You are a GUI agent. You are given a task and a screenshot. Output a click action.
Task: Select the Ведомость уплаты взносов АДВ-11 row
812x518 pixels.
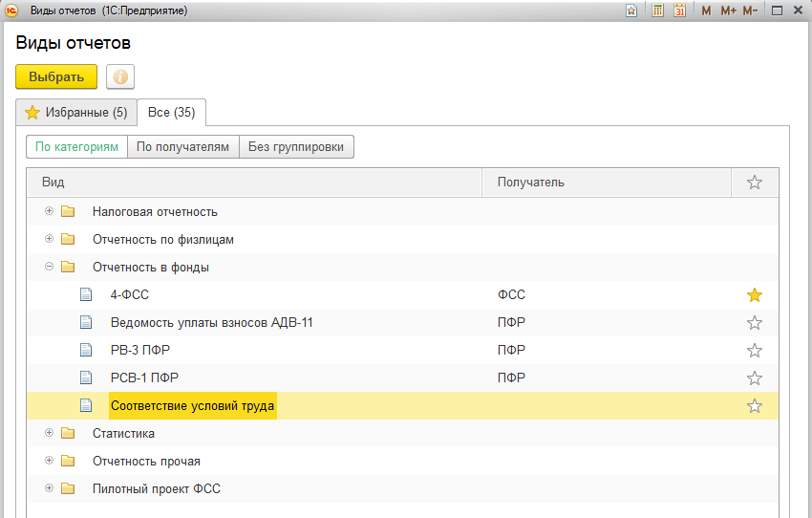[212, 323]
